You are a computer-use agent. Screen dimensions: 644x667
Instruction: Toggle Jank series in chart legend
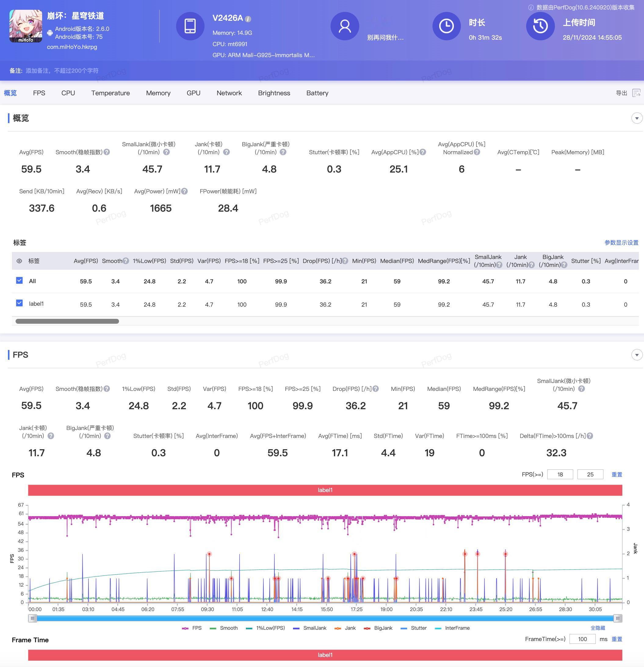[x=345, y=628]
